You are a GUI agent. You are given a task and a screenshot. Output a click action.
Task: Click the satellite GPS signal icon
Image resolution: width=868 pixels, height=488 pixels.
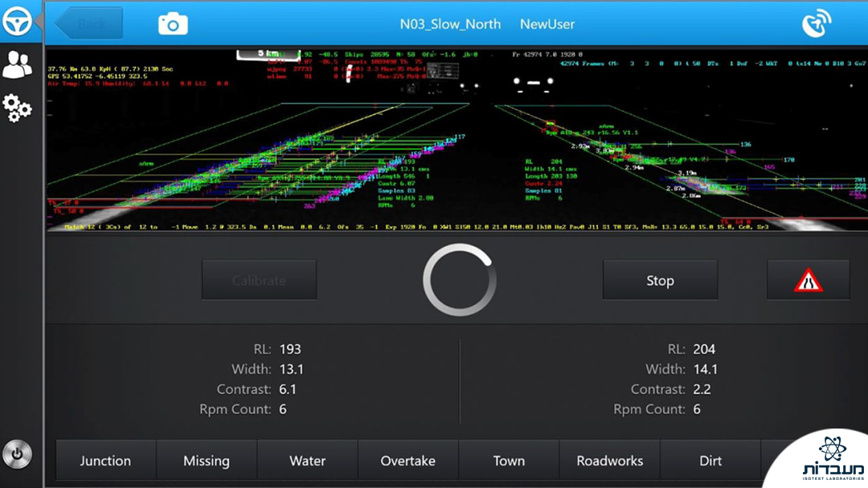click(817, 24)
